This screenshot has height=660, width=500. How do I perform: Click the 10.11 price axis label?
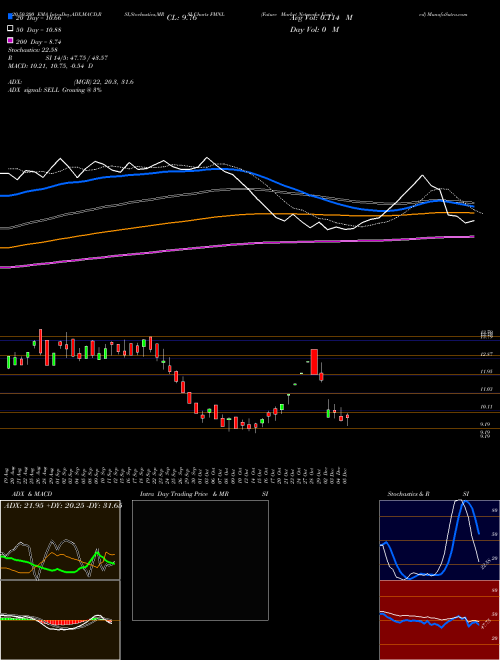(x=487, y=407)
